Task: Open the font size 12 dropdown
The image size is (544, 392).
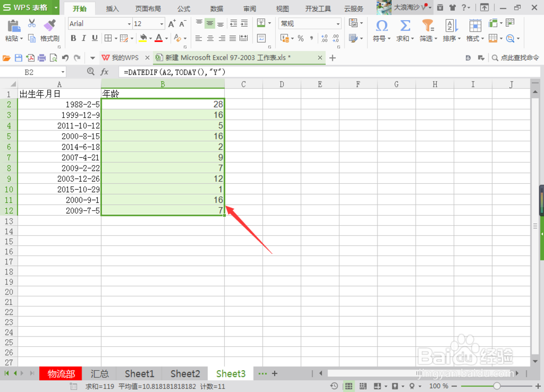Action: [x=162, y=24]
